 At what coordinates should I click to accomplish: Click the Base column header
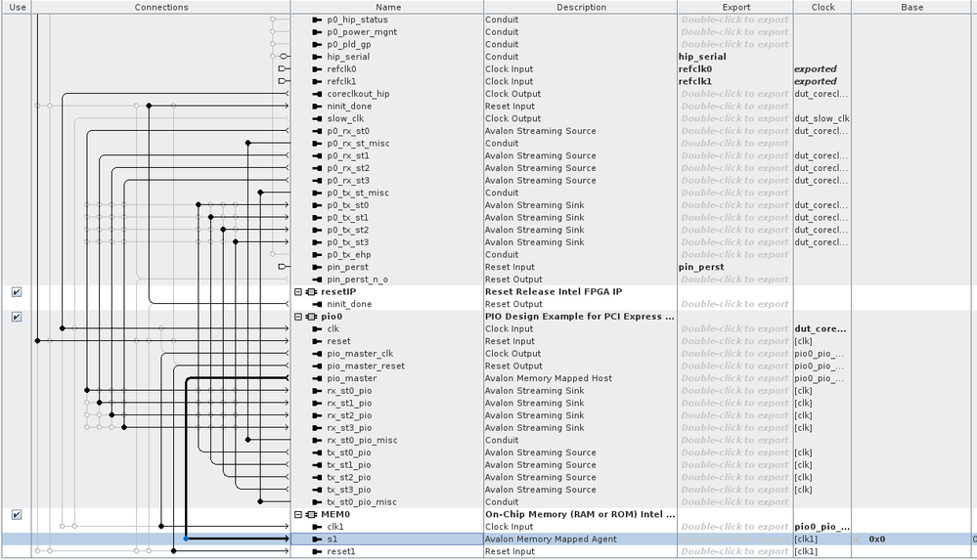(911, 7)
